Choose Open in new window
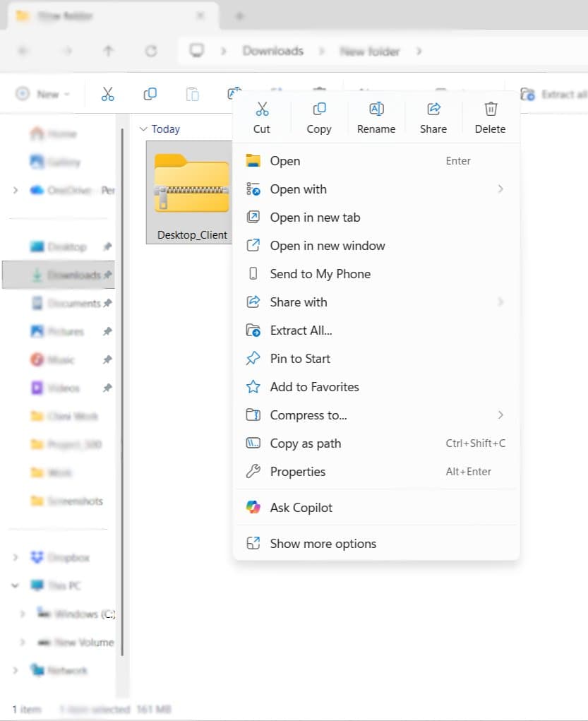Viewport: 588px width, 721px height. point(376,246)
